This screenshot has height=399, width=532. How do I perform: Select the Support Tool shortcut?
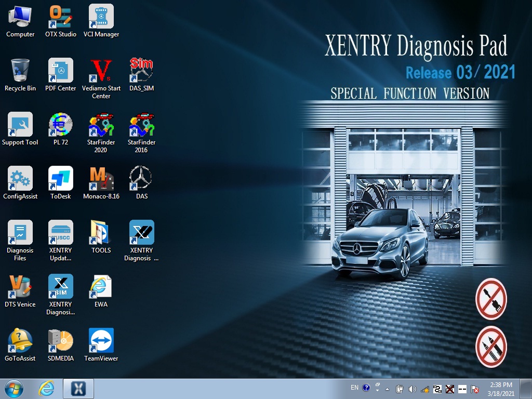[20, 129]
